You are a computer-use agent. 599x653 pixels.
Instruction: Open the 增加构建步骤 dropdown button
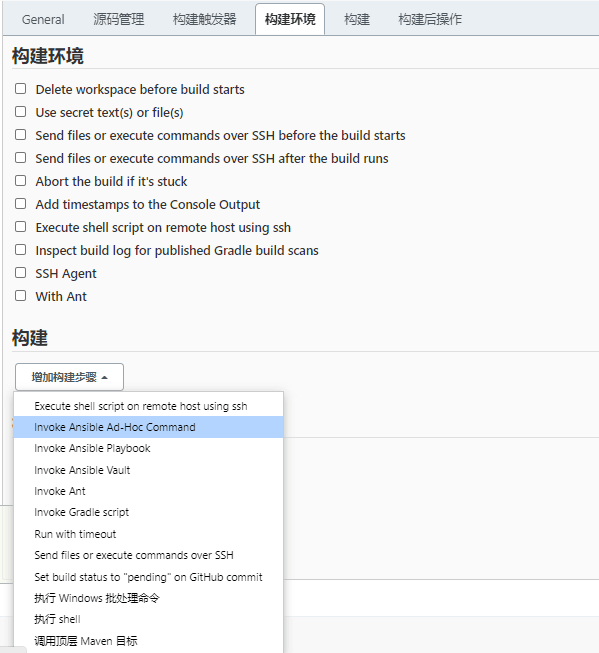pyautogui.click(x=70, y=377)
